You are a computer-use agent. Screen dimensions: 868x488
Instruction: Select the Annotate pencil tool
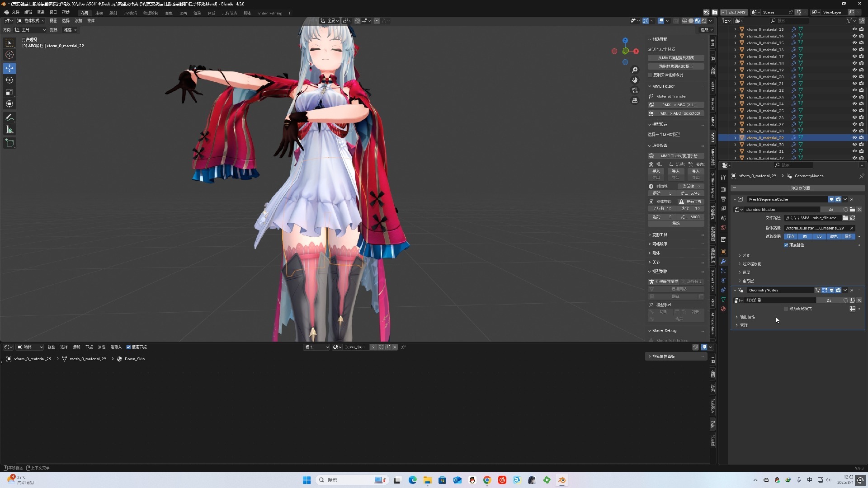point(9,117)
